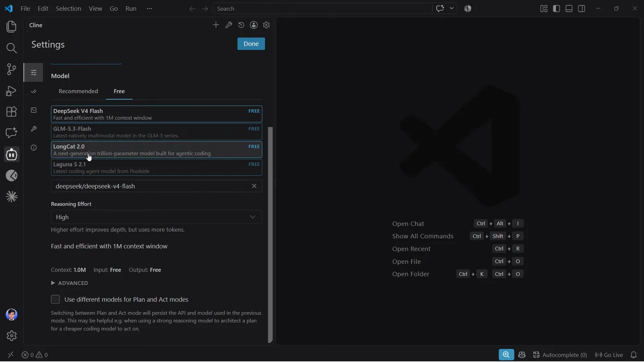Select the Cline robot icon in activity bar
This screenshot has width=644, height=362.
(x=11, y=155)
